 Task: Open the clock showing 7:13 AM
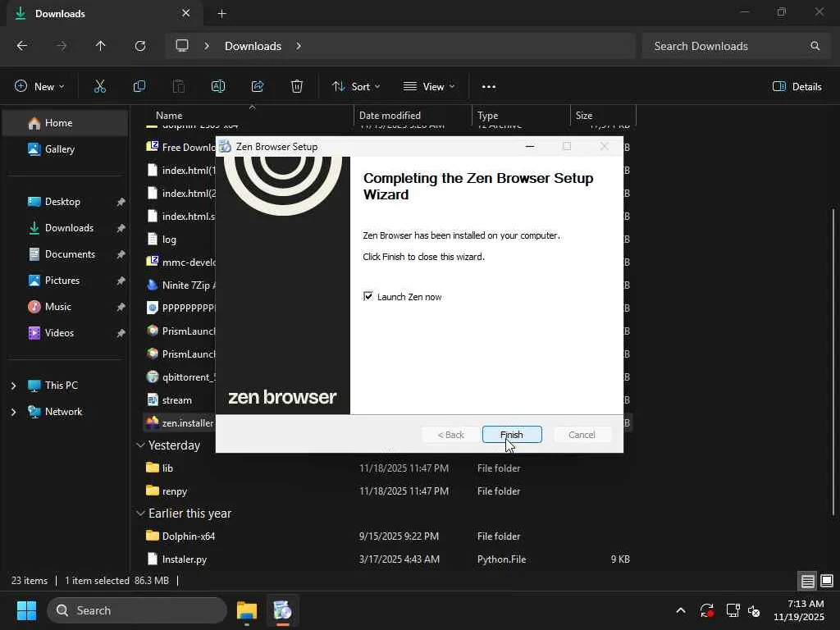pos(799,610)
